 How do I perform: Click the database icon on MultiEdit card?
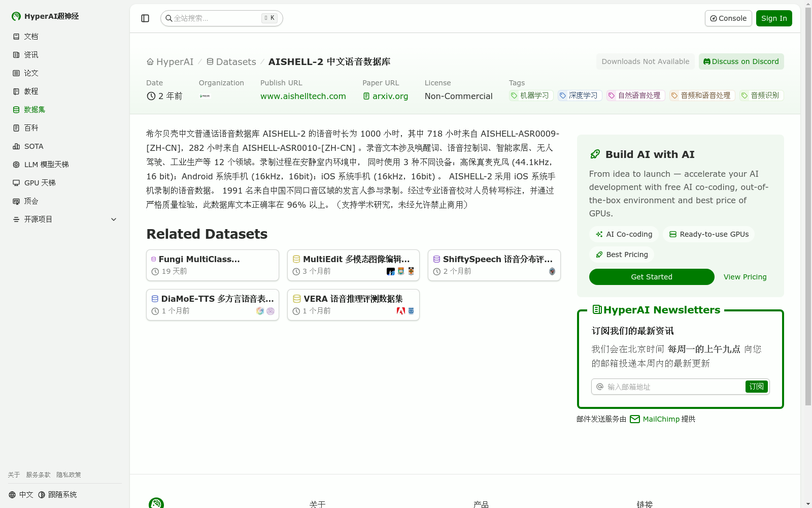click(296, 259)
